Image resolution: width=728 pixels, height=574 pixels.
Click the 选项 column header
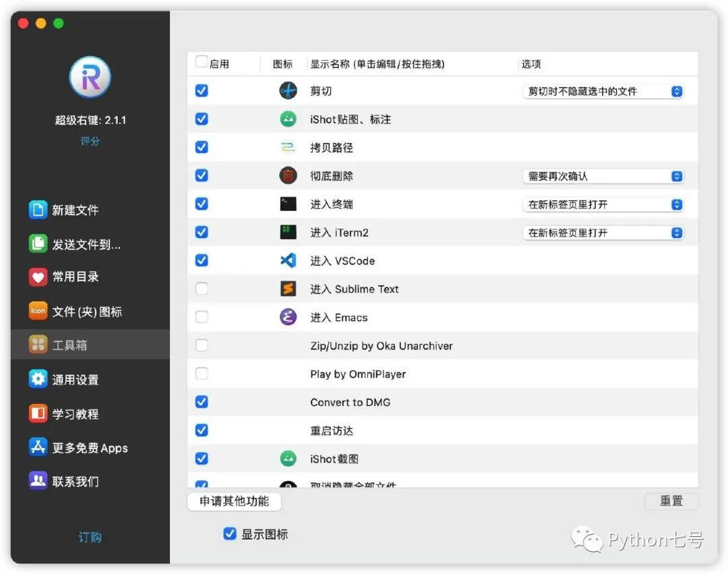[531, 64]
